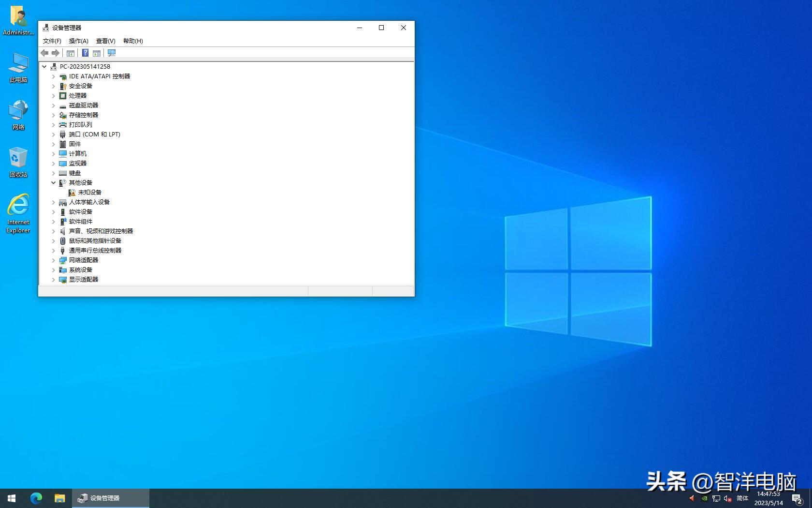Collapse the 其他设备 category
This screenshot has width=812, height=508.
[54, 183]
